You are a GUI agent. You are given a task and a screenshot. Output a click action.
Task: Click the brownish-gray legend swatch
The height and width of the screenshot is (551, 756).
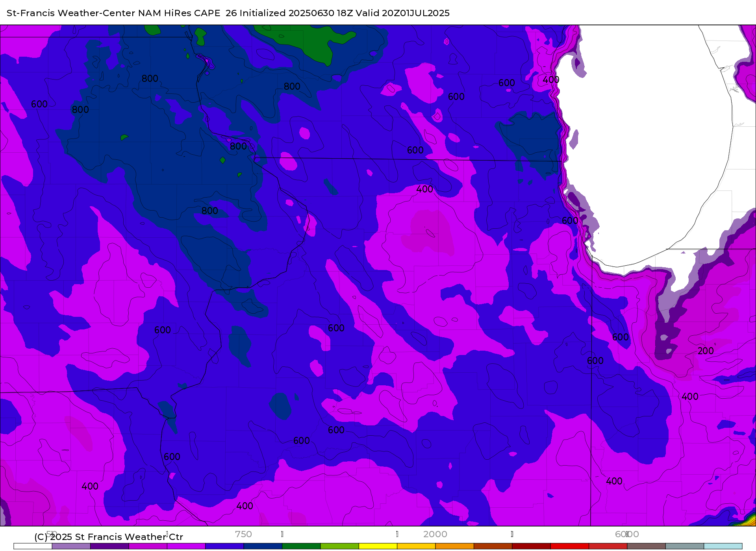(647, 546)
